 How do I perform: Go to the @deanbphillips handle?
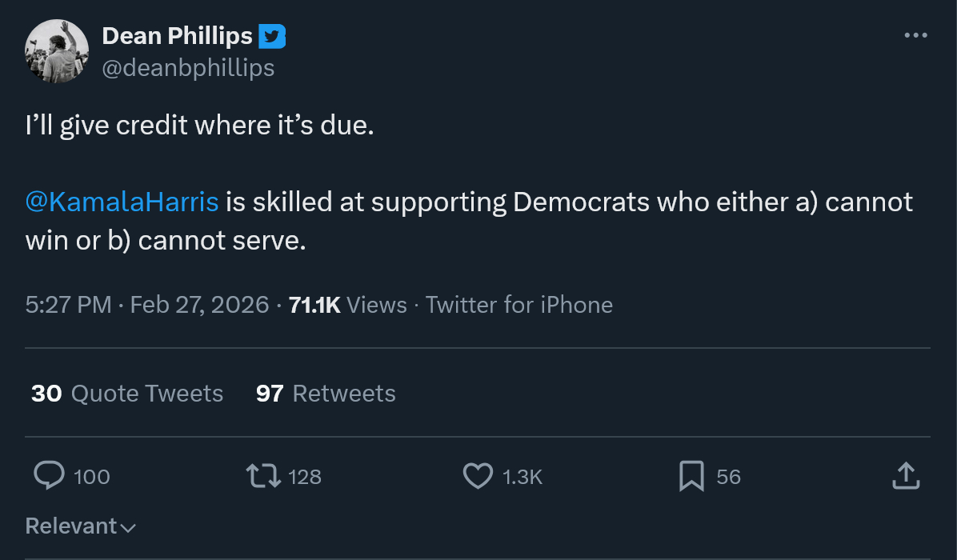pyautogui.click(x=188, y=68)
